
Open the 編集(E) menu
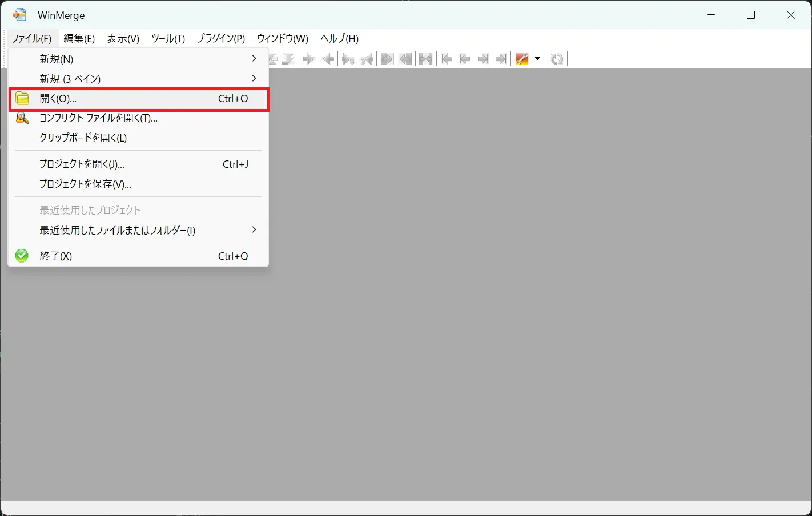pyautogui.click(x=79, y=38)
